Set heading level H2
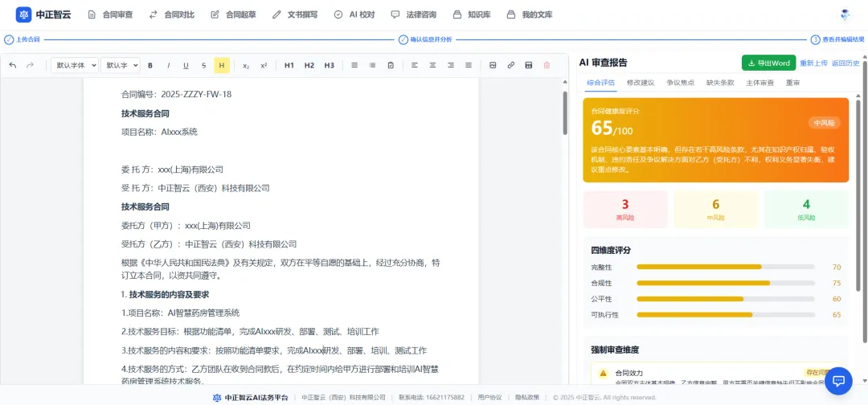 pos(309,65)
